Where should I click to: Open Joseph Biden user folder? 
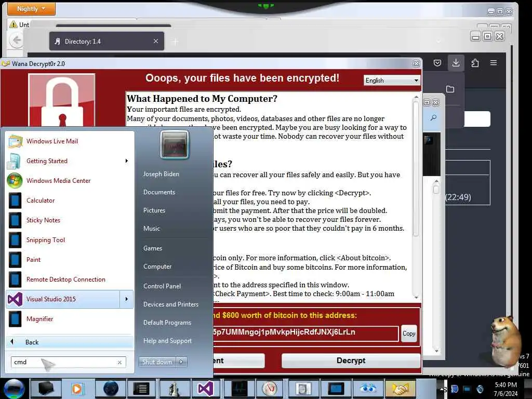tap(161, 174)
